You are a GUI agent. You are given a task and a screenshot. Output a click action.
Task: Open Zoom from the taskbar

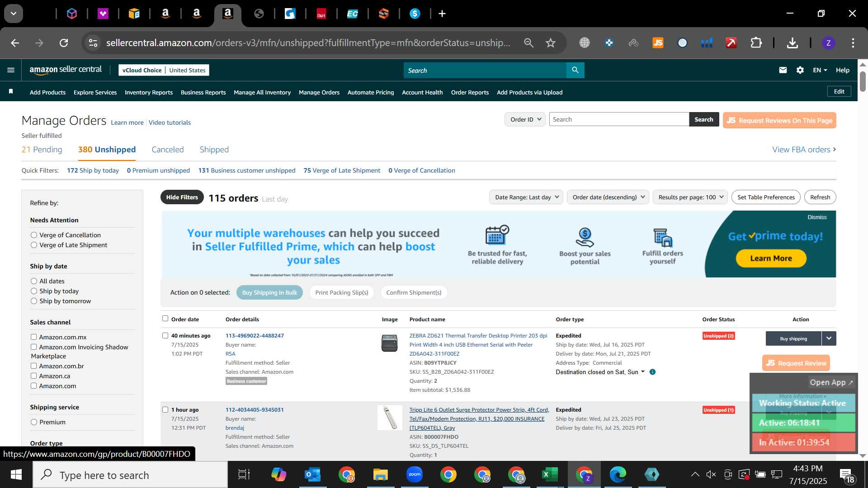pyautogui.click(x=414, y=474)
